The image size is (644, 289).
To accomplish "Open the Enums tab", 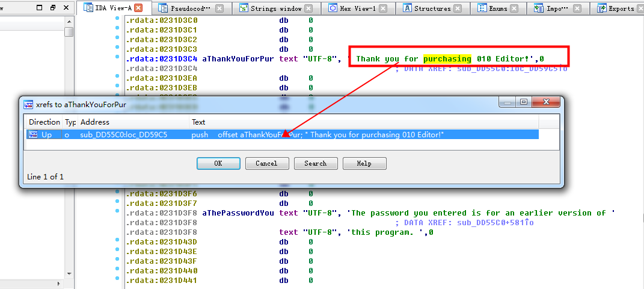I will (498, 8).
